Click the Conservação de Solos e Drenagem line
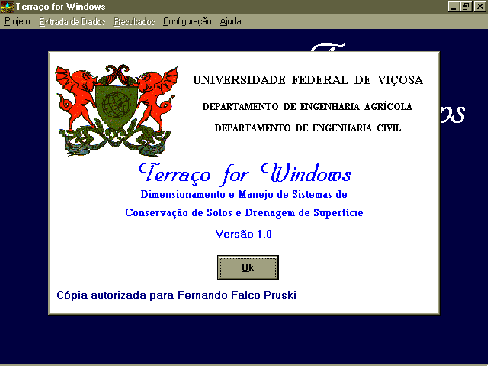Image resolution: width=488 pixels, height=366 pixels. click(244, 213)
